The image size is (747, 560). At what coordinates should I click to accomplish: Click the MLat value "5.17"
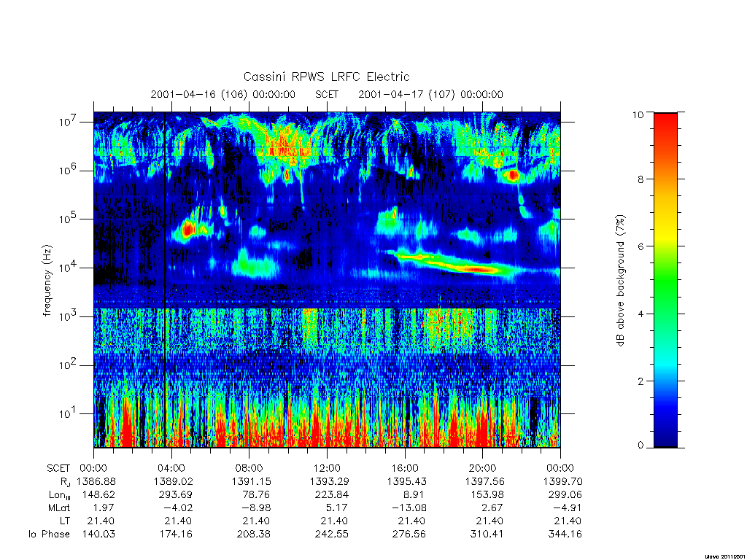[338, 507]
